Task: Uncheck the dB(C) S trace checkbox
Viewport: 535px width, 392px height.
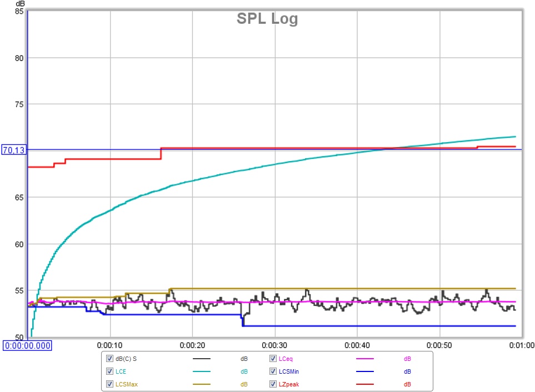Action: coord(109,359)
